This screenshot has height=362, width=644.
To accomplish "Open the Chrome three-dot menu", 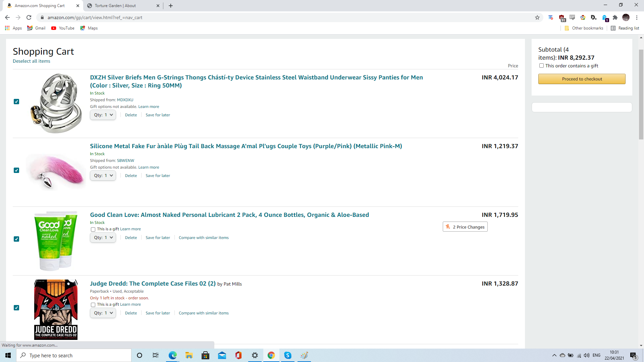I will [637, 17].
